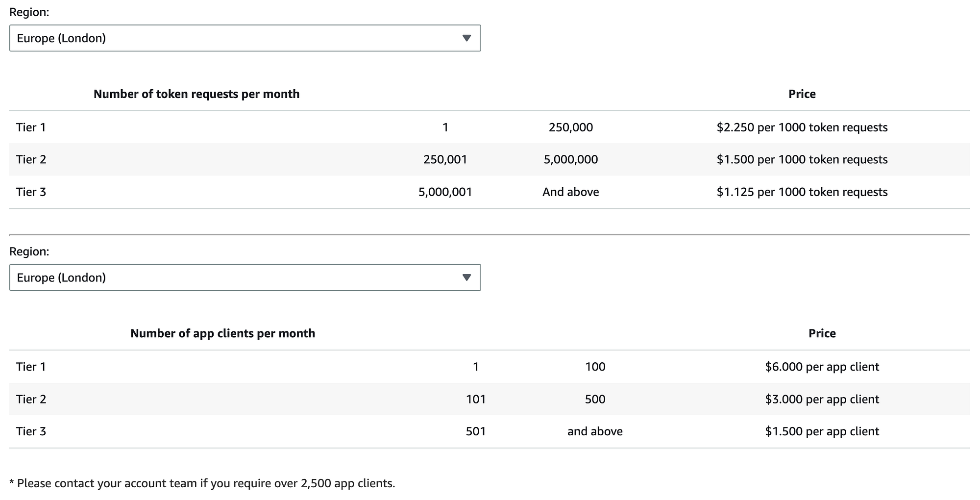The width and height of the screenshot is (980, 500).
Task: Click the 'And above' cell in the token requests table
Action: click(x=571, y=192)
